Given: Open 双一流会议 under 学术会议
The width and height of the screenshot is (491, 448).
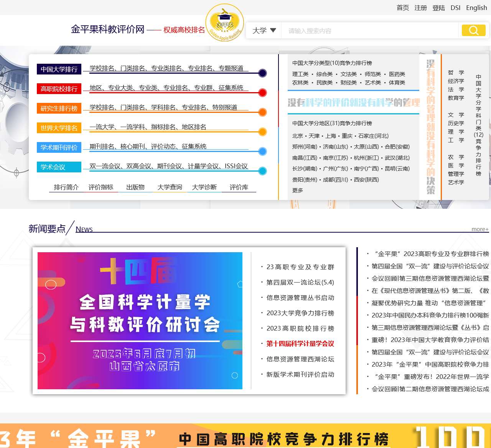Looking at the screenshot, I should tap(105, 166).
